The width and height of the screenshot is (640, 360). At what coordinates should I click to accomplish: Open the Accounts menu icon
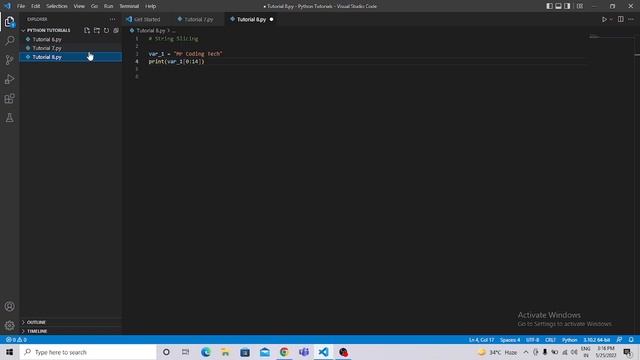click(9, 306)
